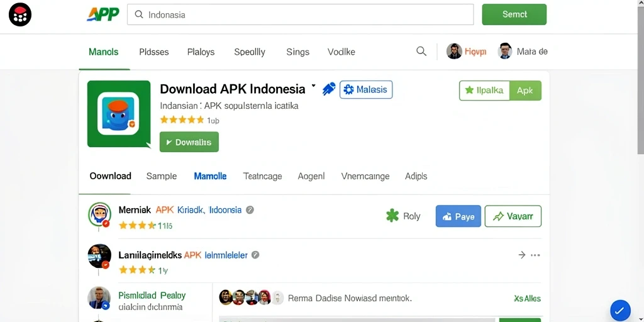The image size is (644, 322).
Task: Click the Hovpi user avatar
Action: coord(454,52)
